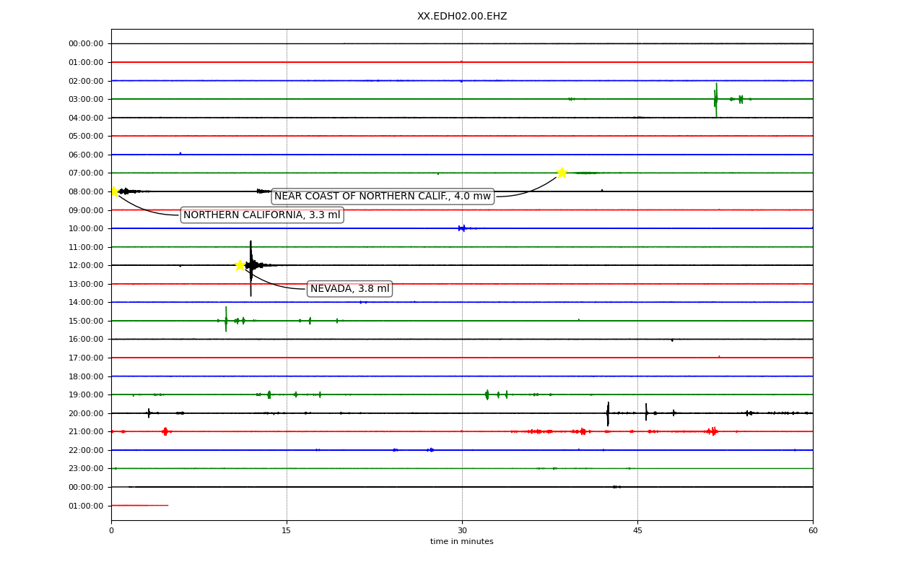The width and height of the screenshot is (924, 578).
Task: Click the red burst near minute 5 on 21:00:00
Action: tap(165, 431)
